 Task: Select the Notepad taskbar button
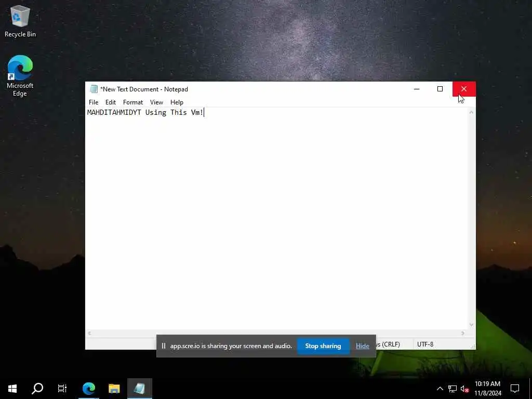pos(139,389)
